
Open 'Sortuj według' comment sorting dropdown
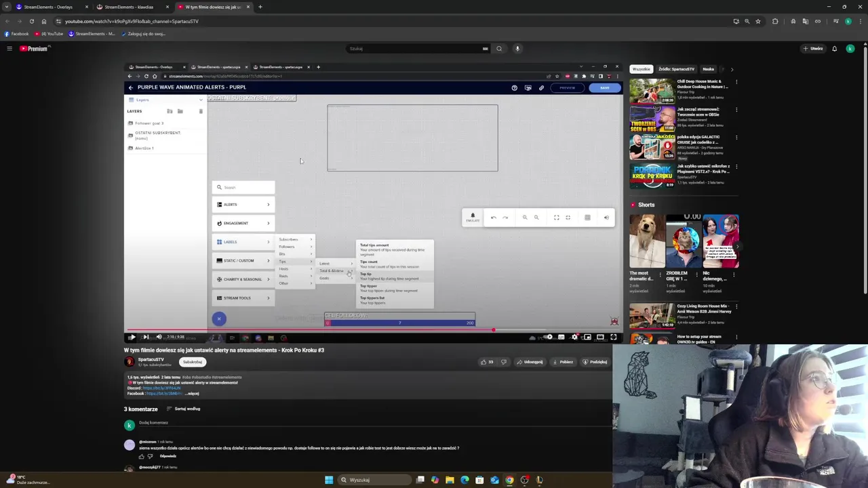[184, 409]
